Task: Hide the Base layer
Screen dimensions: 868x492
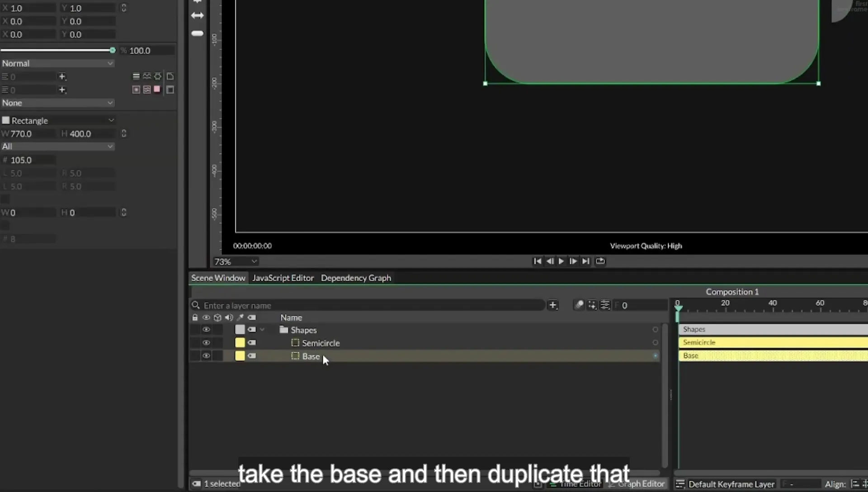Action: click(x=206, y=356)
